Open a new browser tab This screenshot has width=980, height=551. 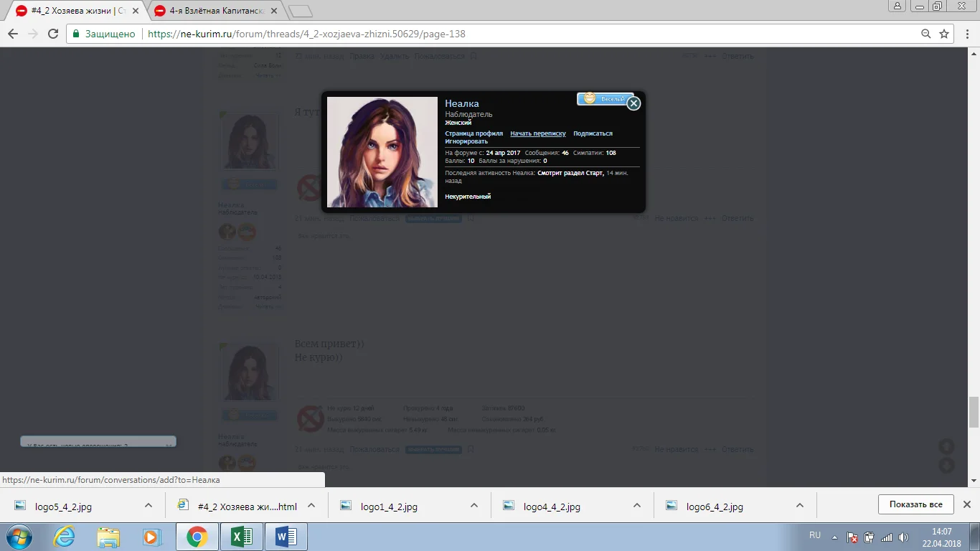tap(300, 11)
